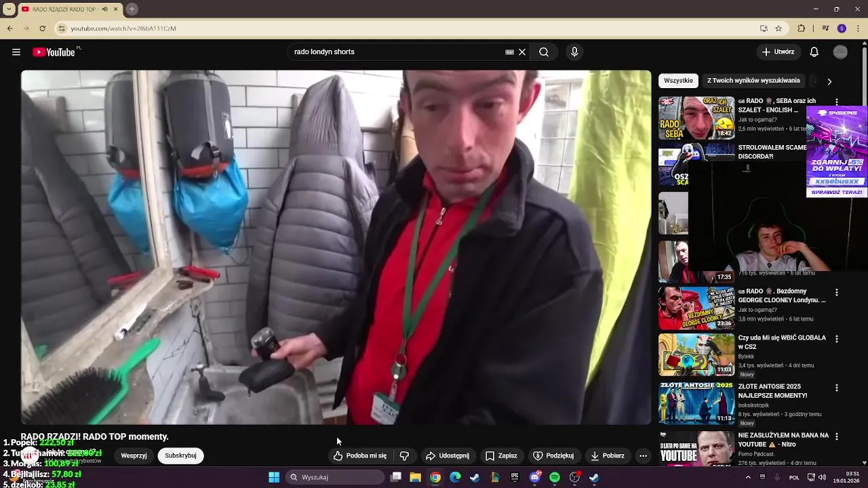Open 'NIE ZASŁUŻYŁEM NA BANA NA YOUTUBE' title
This screenshot has height=488, width=868.
[783, 440]
